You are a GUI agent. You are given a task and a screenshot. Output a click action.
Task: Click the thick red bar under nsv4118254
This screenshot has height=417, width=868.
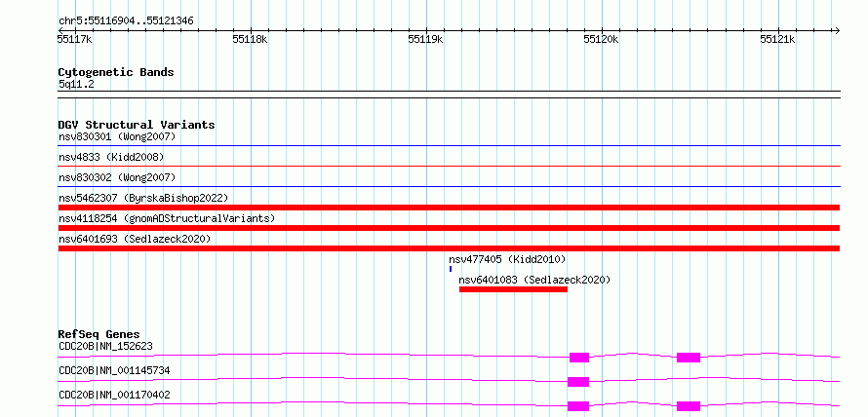pos(449,228)
